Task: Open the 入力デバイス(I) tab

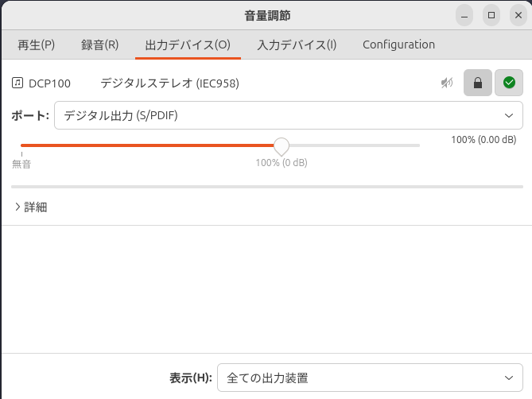Action: [297, 45]
